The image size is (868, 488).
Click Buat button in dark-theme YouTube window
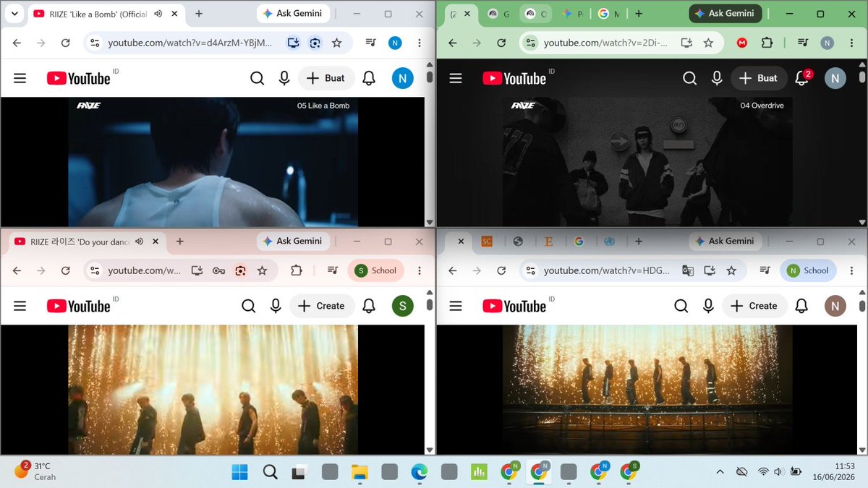pyautogui.click(x=758, y=78)
